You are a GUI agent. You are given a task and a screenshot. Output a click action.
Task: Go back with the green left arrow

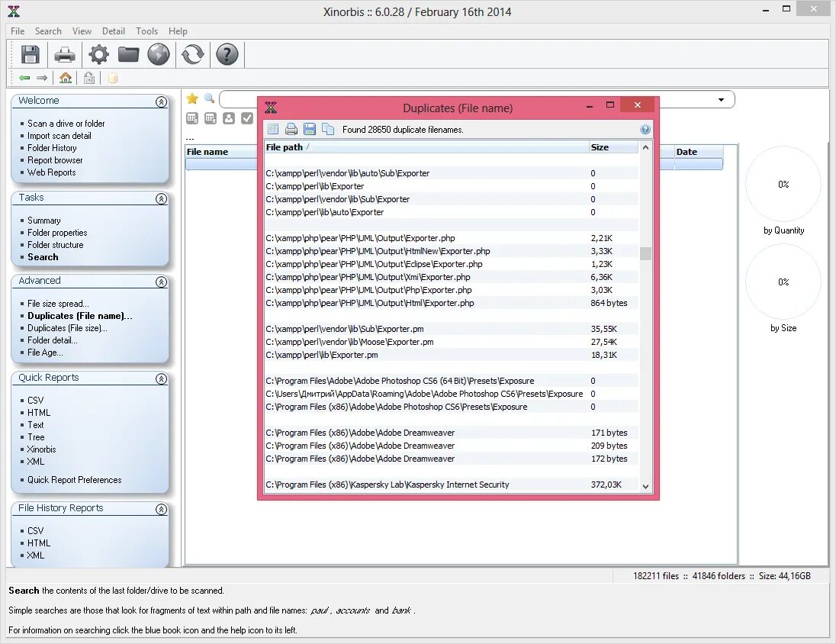click(24, 78)
